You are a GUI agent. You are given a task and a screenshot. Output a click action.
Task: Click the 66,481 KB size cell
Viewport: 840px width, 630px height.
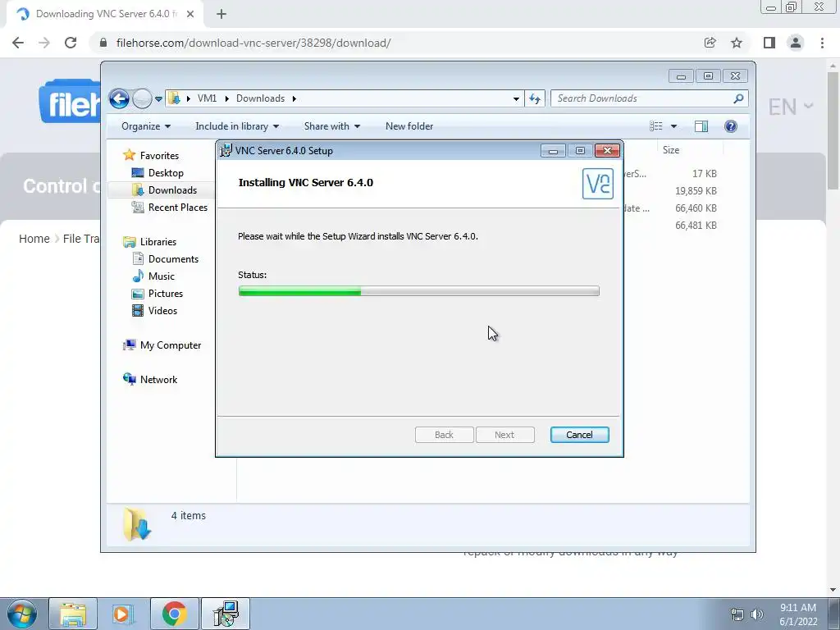(x=696, y=226)
